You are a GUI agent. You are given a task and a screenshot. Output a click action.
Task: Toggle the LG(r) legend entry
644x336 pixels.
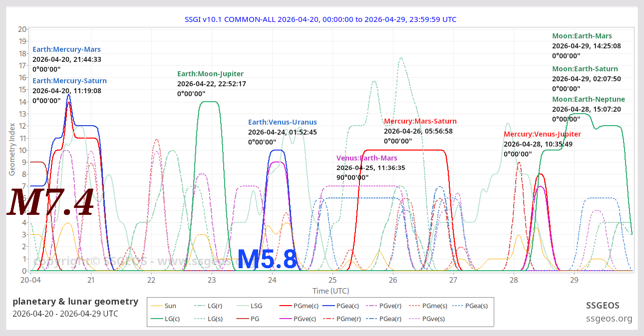point(200,306)
